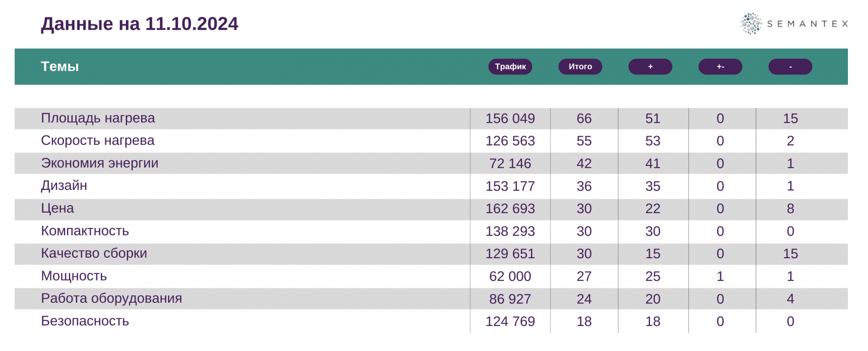This screenshot has width=868, height=351.
Task: Click the title Данные на 11.10.2024
Action: 139,24
